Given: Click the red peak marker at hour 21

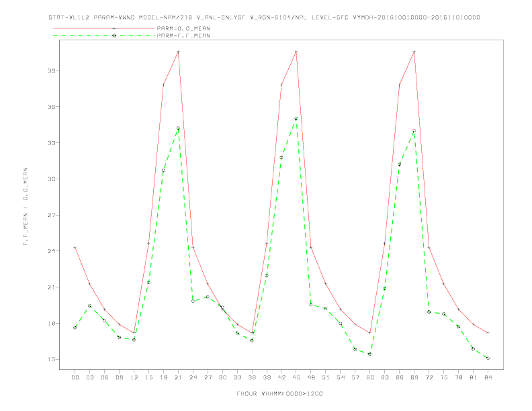Looking at the screenshot, I should click(x=178, y=52).
